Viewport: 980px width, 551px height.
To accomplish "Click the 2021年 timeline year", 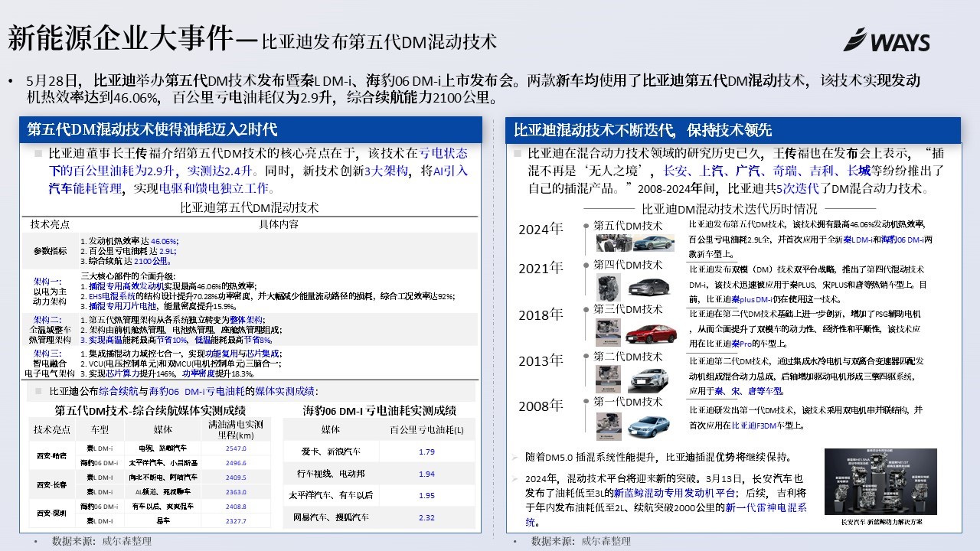I will click(x=541, y=268).
